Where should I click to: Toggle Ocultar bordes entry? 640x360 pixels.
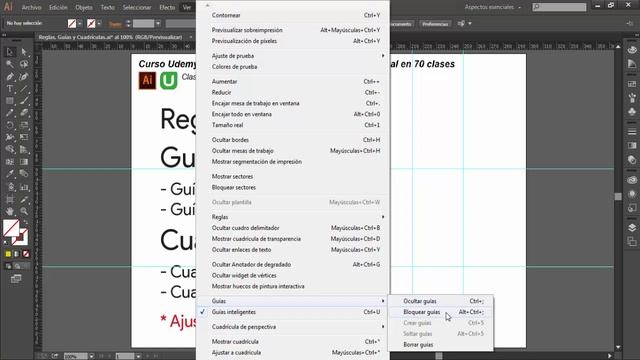(293, 140)
